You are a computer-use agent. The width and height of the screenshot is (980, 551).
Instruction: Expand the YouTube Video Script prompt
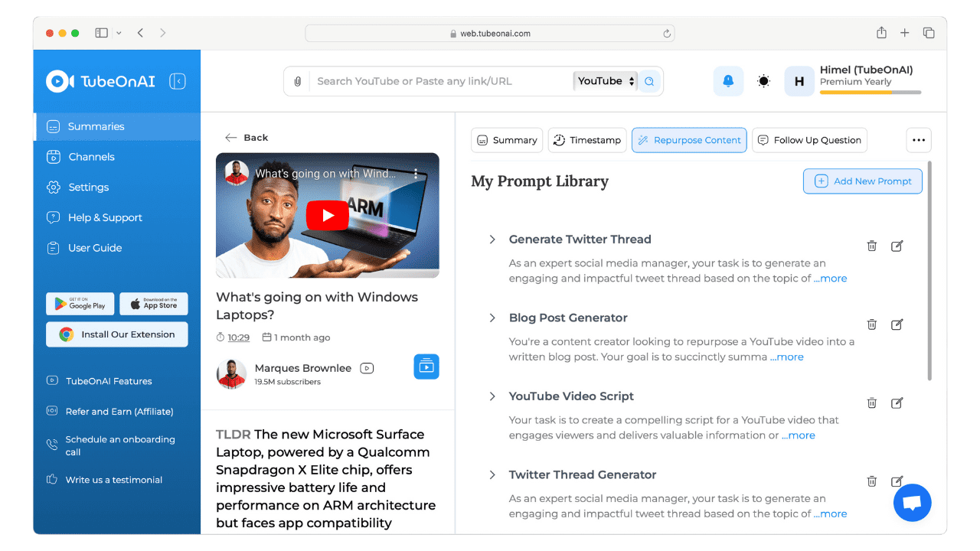point(492,396)
